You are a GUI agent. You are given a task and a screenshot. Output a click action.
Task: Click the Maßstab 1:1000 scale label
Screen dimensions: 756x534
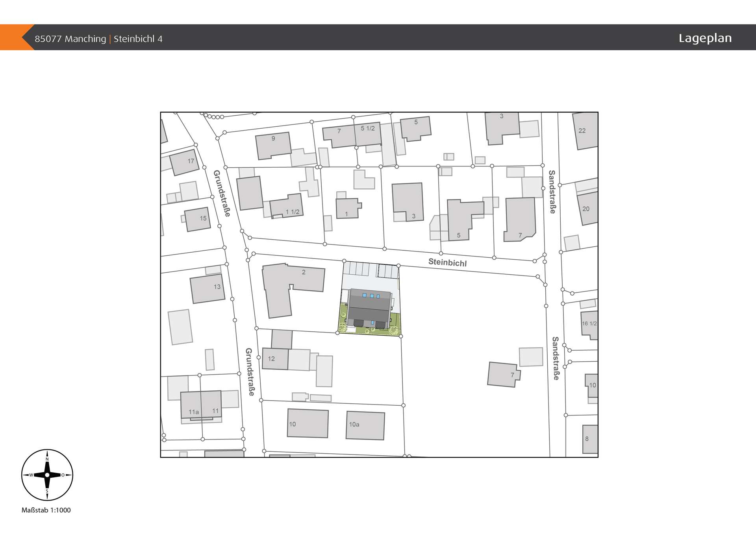tap(46, 510)
